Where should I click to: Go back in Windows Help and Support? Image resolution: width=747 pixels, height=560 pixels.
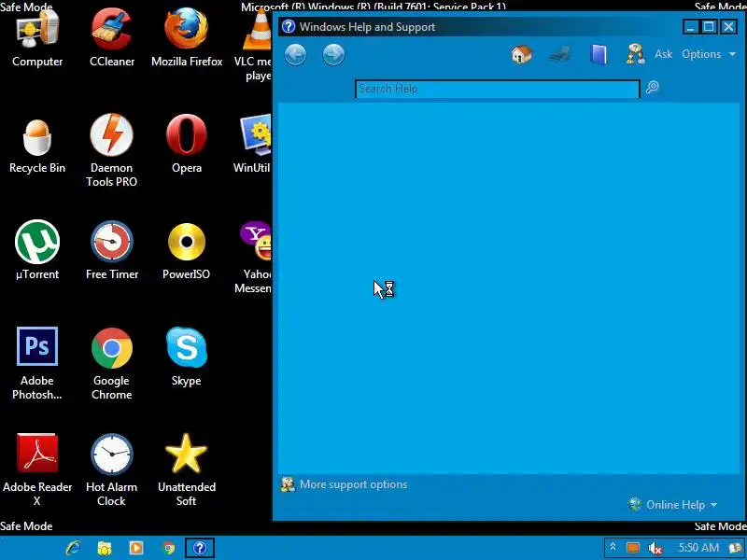[295, 55]
